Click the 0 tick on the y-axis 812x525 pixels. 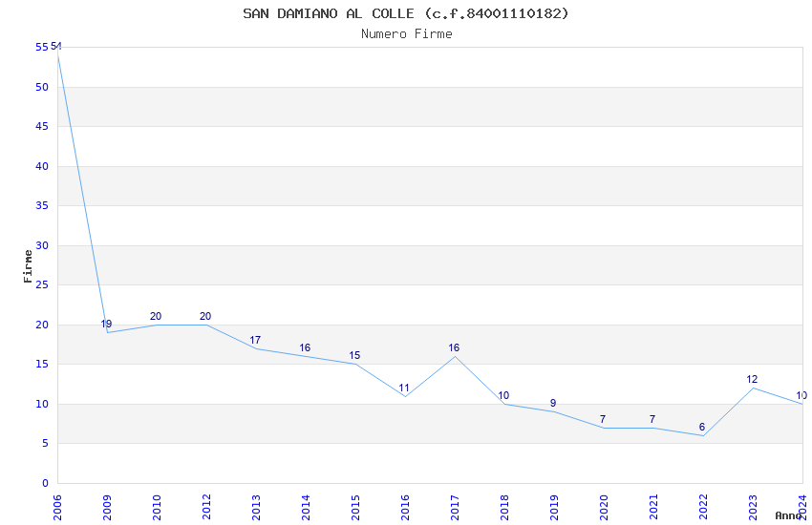[x=45, y=483]
